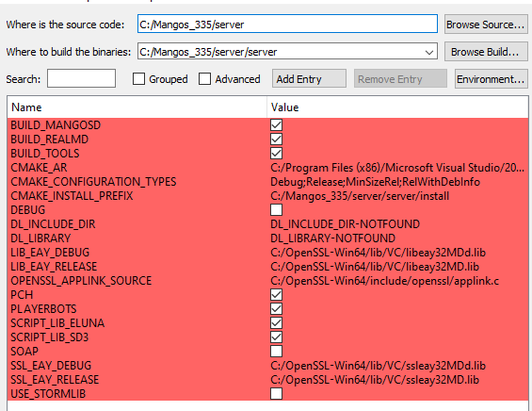Toggle the PLAYERBOTS checkbox
Screen dimensions: 532x411
coord(276,309)
